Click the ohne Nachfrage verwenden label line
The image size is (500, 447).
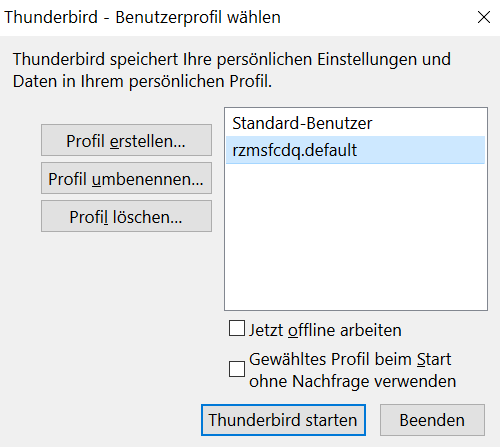[353, 381]
